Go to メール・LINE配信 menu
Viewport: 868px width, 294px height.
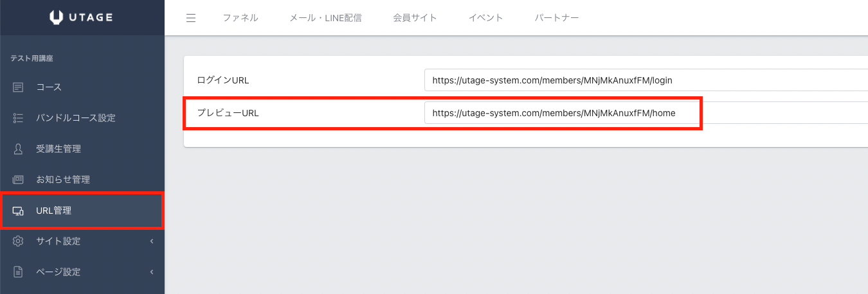pyautogui.click(x=325, y=18)
